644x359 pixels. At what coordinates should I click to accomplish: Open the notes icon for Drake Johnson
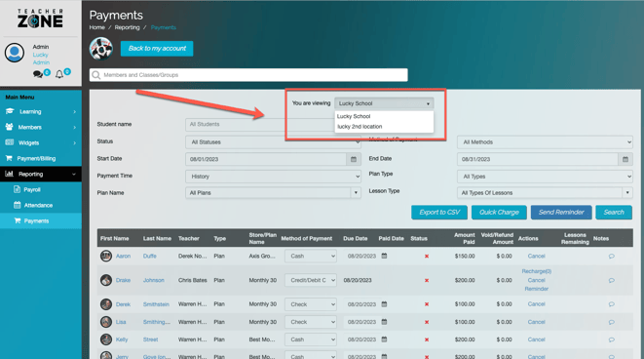(x=611, y=280)
